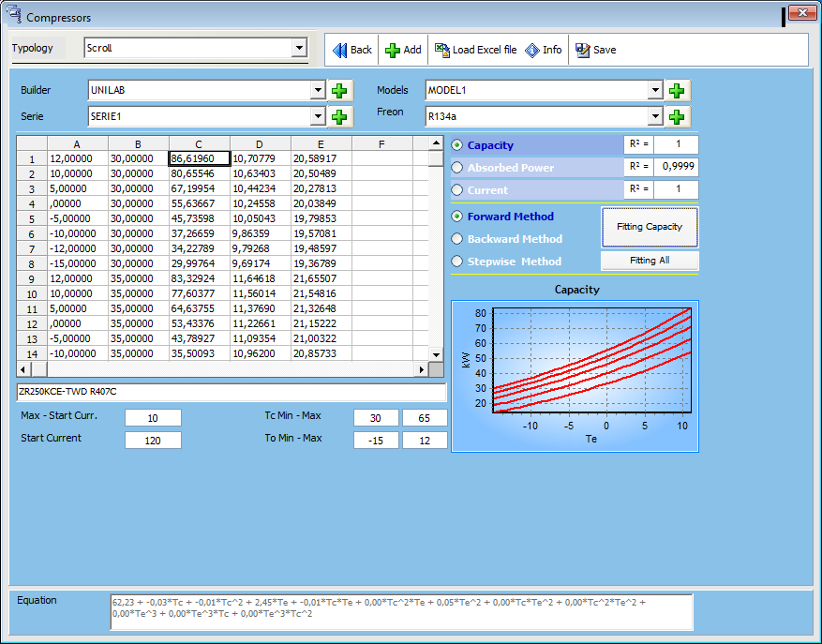The width and height of the screenshot is (822, 644).
Task: Click the Save toolbar label
Action: tap(605, 50)
